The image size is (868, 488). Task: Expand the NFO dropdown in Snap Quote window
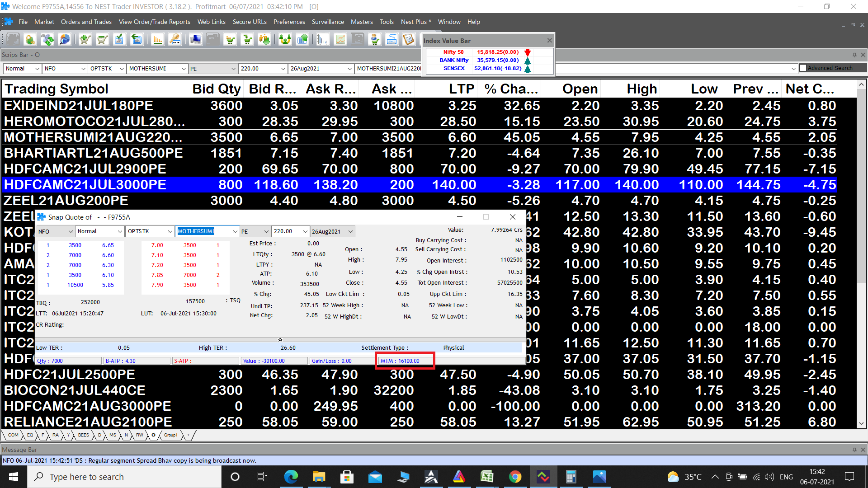coord(71,231)
